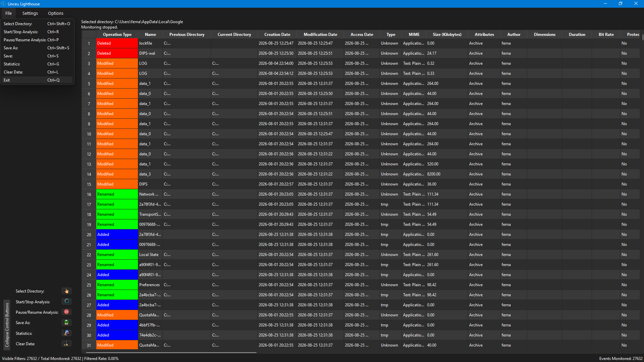Click the Clear Data broom icon
This screenshot has width=644, height=362.
[66, 344]
